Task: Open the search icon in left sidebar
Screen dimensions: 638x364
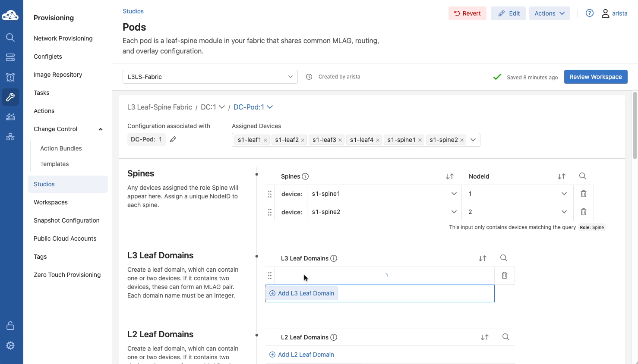Action: [10, 38]
